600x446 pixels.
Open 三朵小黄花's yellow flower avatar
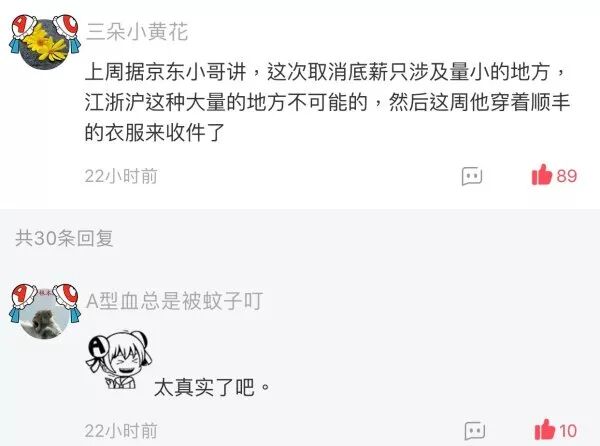(x=45, y=44)
